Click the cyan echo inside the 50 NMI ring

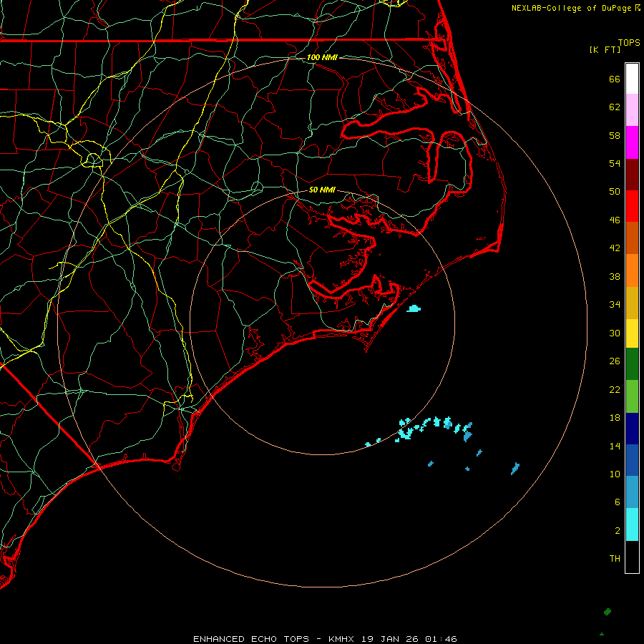click(x=414, y=308)
